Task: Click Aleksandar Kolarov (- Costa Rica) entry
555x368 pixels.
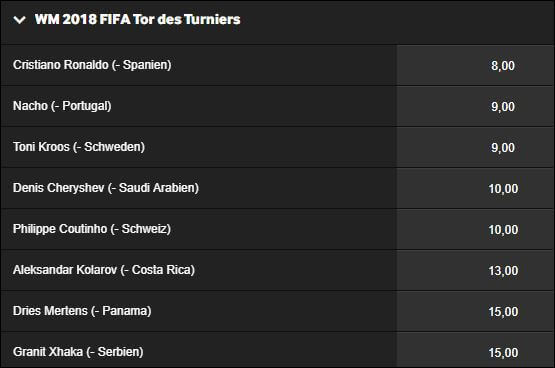Action: tap(104, 270)
